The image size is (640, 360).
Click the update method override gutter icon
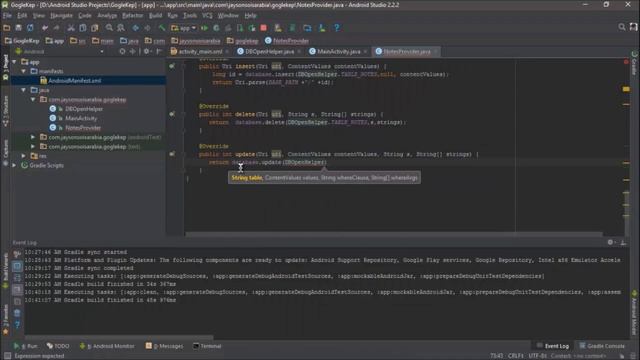tap(172, 154)
